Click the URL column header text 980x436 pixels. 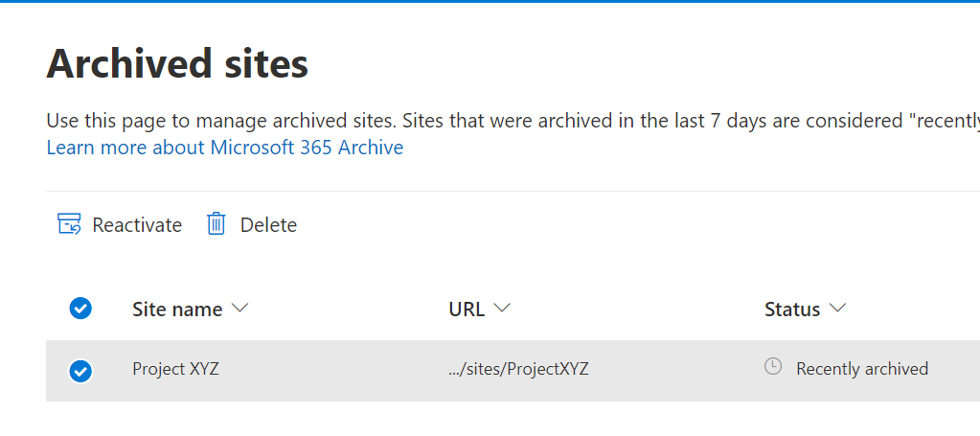[466, 310]
